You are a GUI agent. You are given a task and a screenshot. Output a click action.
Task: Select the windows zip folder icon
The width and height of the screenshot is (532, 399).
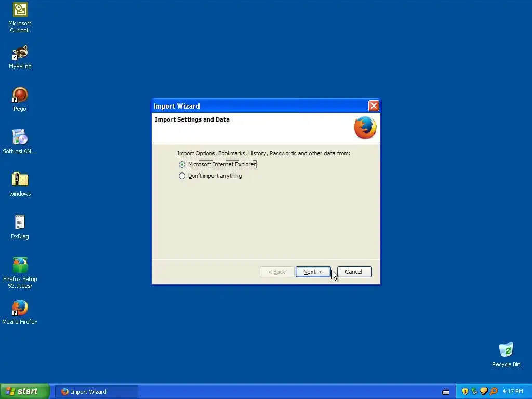20,184
